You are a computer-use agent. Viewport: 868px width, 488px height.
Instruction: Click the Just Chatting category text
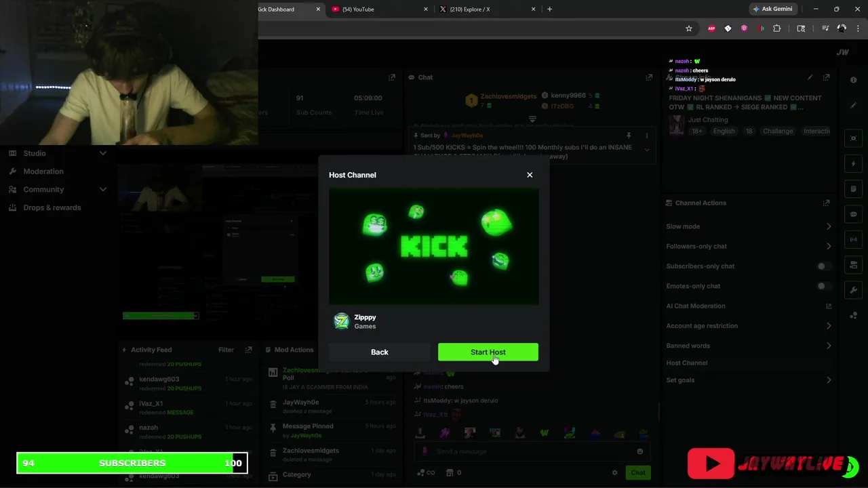coord(708,120)
